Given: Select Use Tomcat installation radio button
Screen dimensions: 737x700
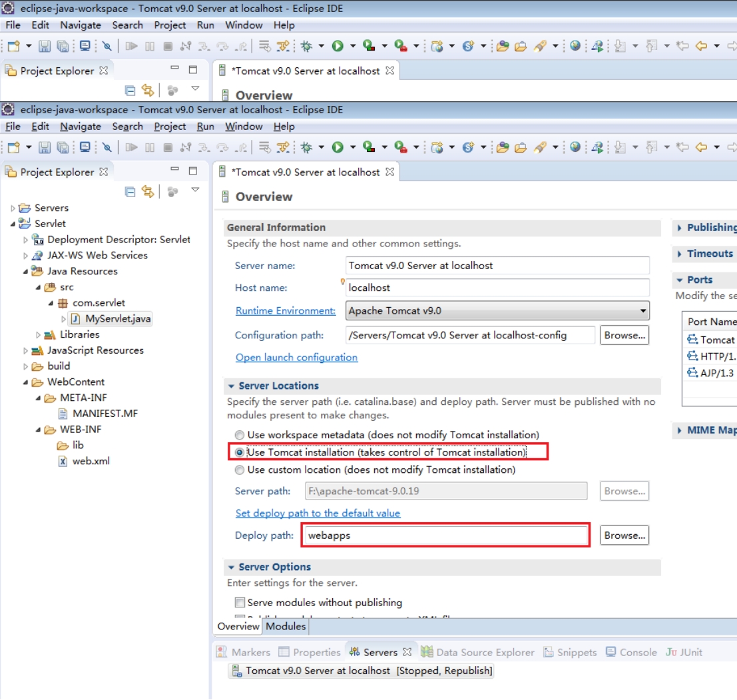Looking at the screenshot, I should pyautogui.click(x=240, y=452).
